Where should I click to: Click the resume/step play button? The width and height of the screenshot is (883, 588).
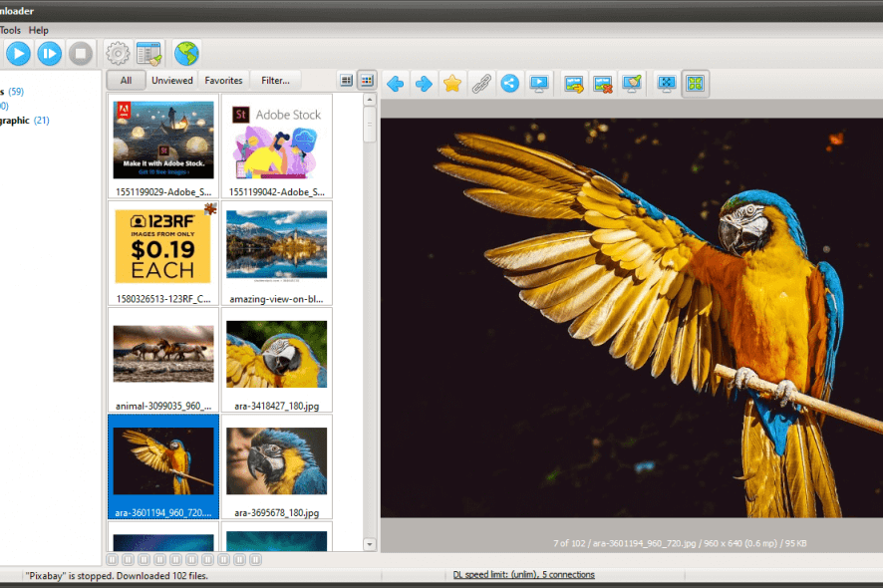point(50,54)
